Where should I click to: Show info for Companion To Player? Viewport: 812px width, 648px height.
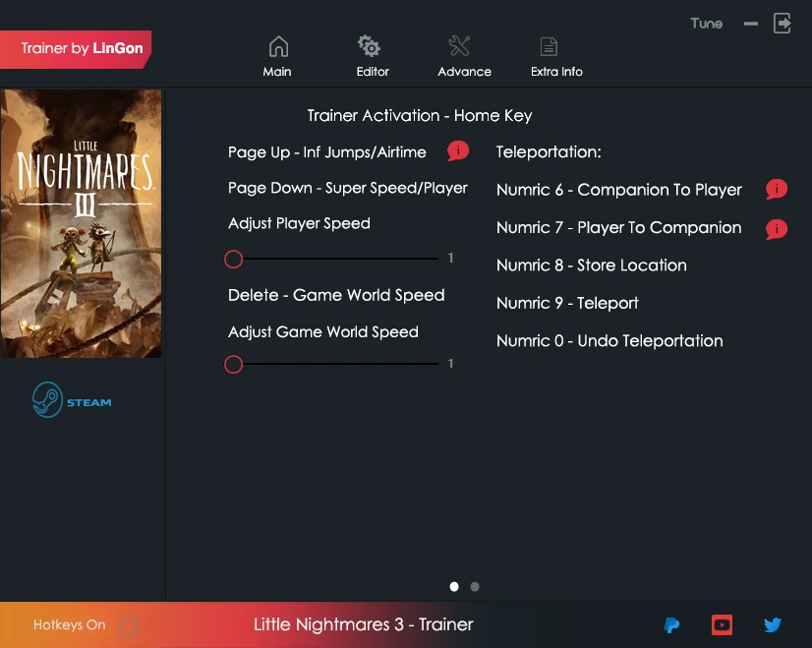pos(777,189)
